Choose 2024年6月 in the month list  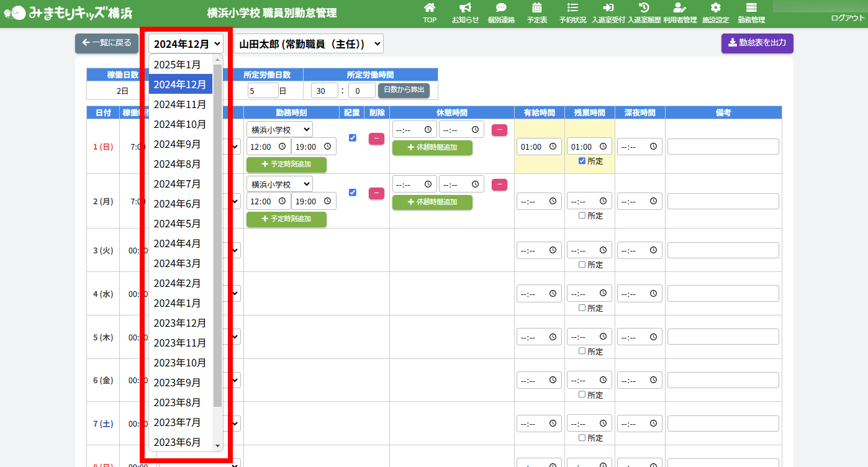click(x=178, y=204)
